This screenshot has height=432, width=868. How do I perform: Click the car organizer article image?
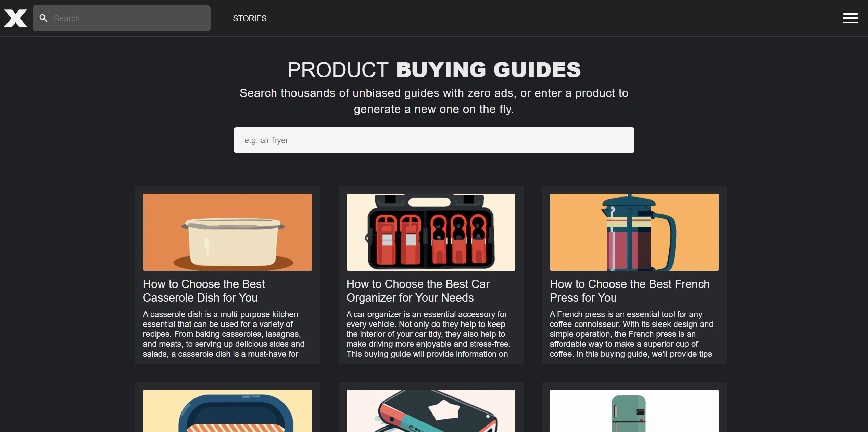click(430, 232)
